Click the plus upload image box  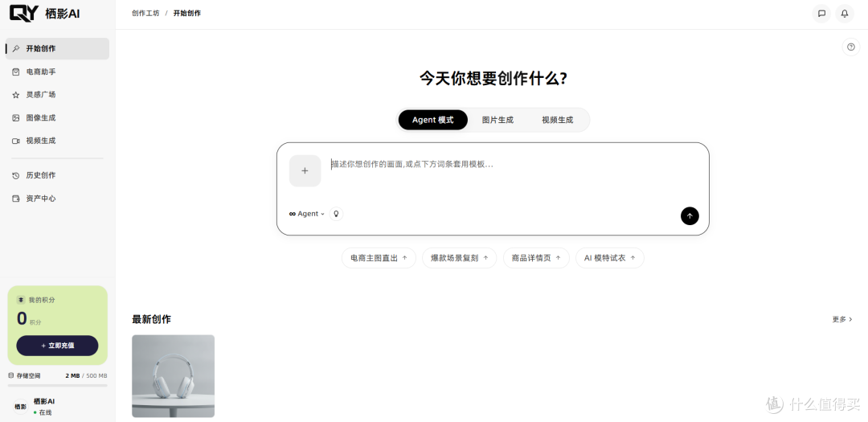tap(305, 170)
